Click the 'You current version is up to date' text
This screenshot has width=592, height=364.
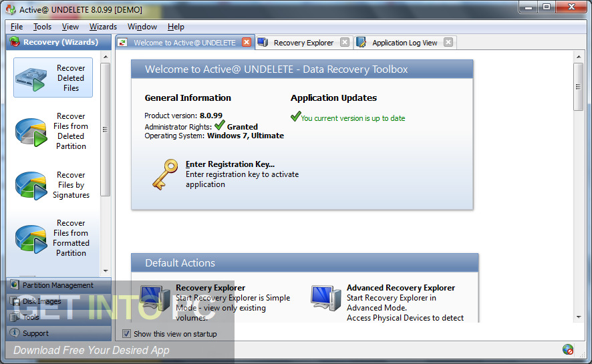point(353,118)
